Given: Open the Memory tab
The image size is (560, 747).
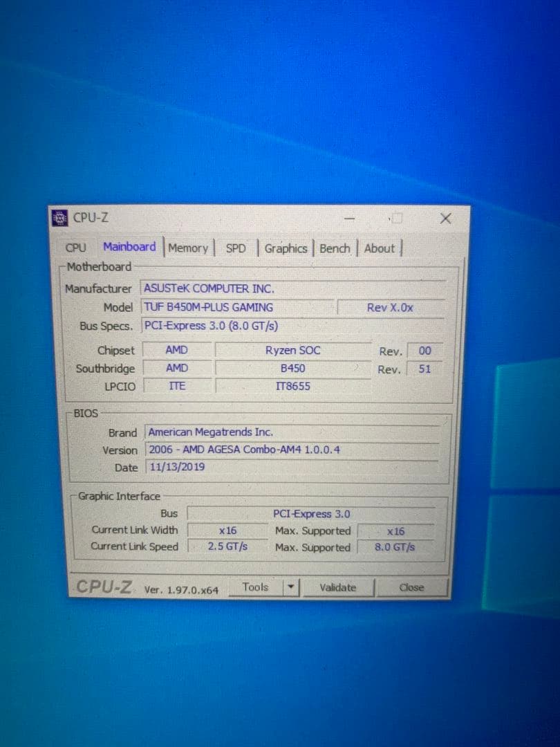Looking at the screenshot, I should coord(188,248).
